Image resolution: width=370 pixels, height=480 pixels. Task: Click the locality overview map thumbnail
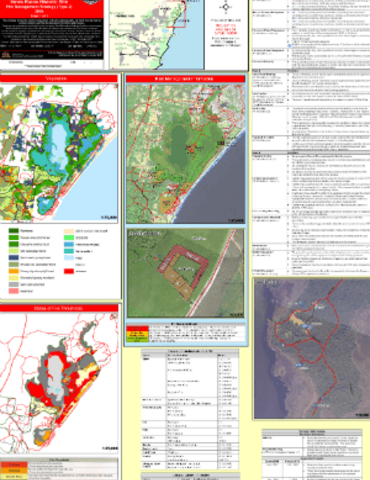point(157,34)
